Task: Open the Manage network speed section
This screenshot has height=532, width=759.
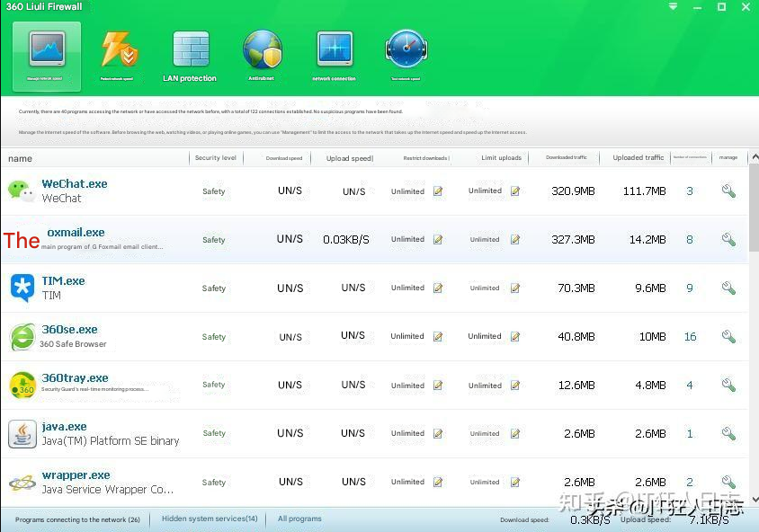Action: (x=47, y=56)
